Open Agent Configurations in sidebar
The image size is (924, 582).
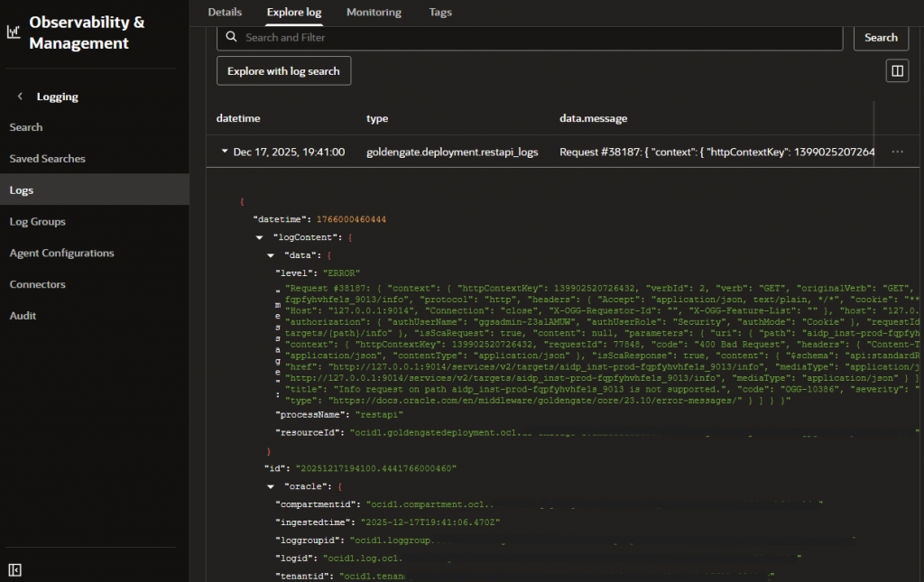click(61, 254)
